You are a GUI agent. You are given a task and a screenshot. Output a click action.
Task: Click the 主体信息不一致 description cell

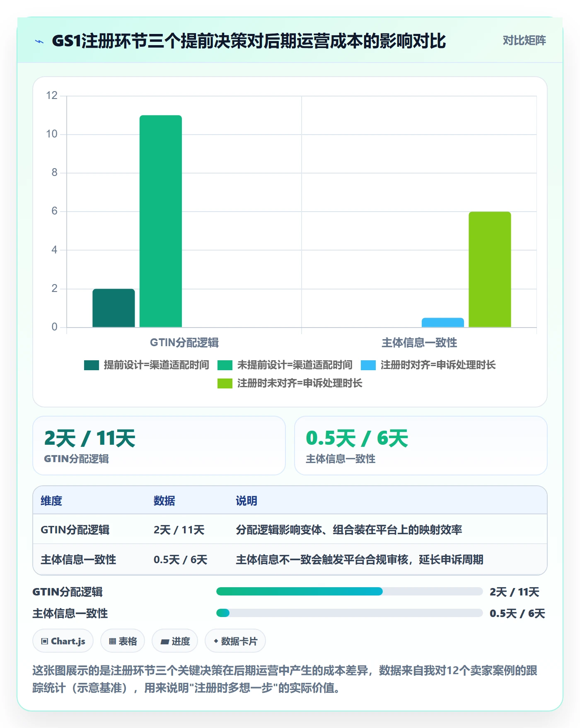coord(360,559)
